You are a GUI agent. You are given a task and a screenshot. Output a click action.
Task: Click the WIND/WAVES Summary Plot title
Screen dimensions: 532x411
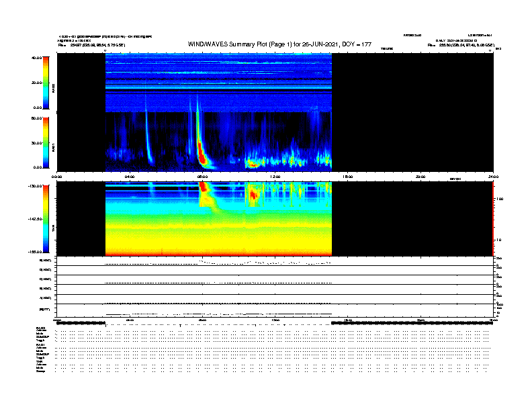click(x=279, y=44)
